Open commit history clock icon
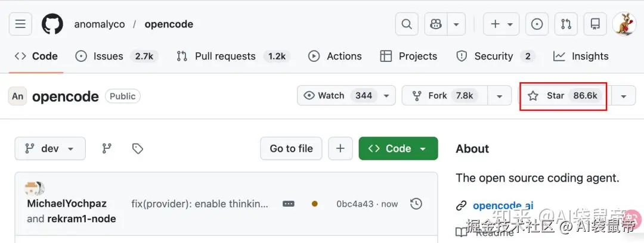644x243 pixels. (x=416, y=204)
